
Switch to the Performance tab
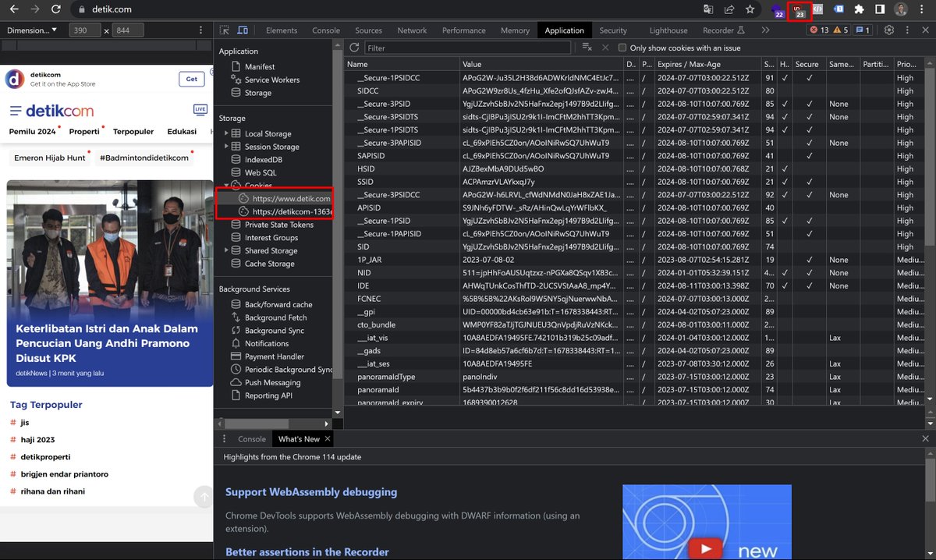pos(463,30)
